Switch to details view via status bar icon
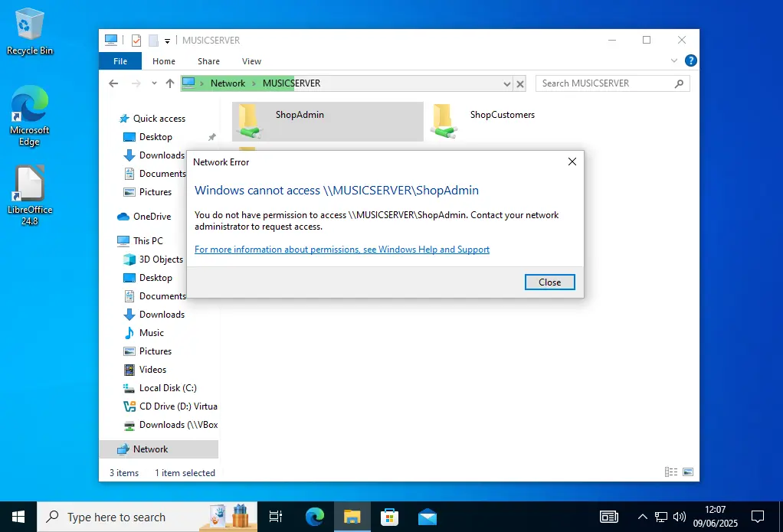 673,471
